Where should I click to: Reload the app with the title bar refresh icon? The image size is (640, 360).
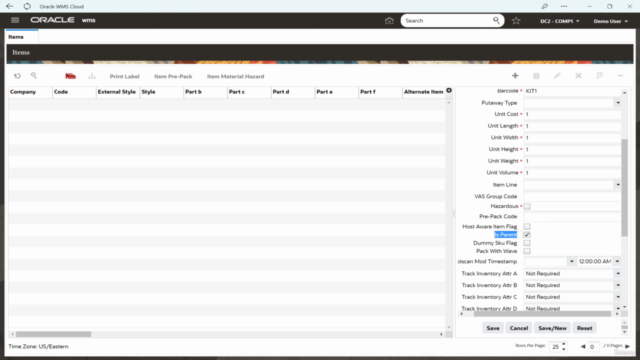(x=27, y=7)
